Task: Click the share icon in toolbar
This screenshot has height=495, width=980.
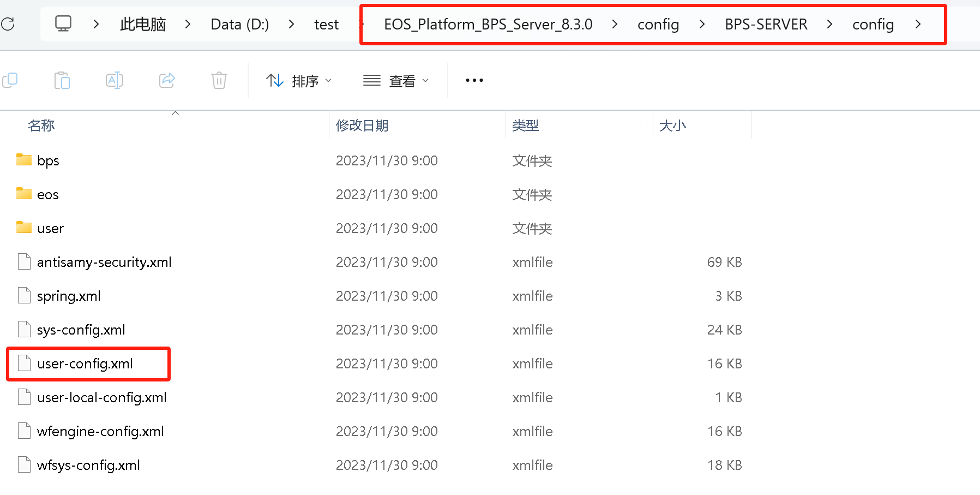Action: coord(167,81)
